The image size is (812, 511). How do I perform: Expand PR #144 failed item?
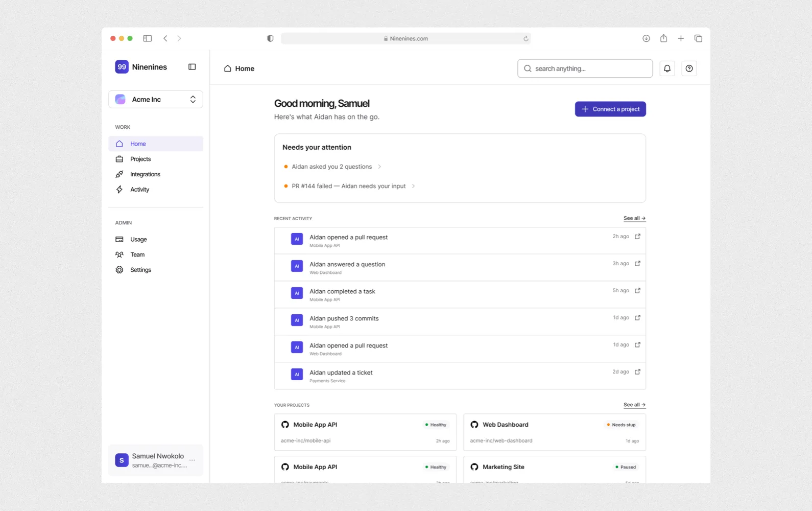(349, 186)
